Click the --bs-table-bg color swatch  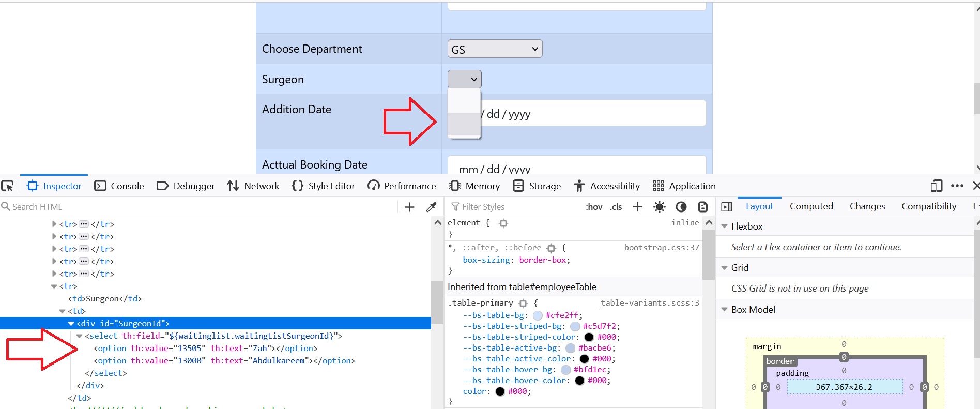538,315
